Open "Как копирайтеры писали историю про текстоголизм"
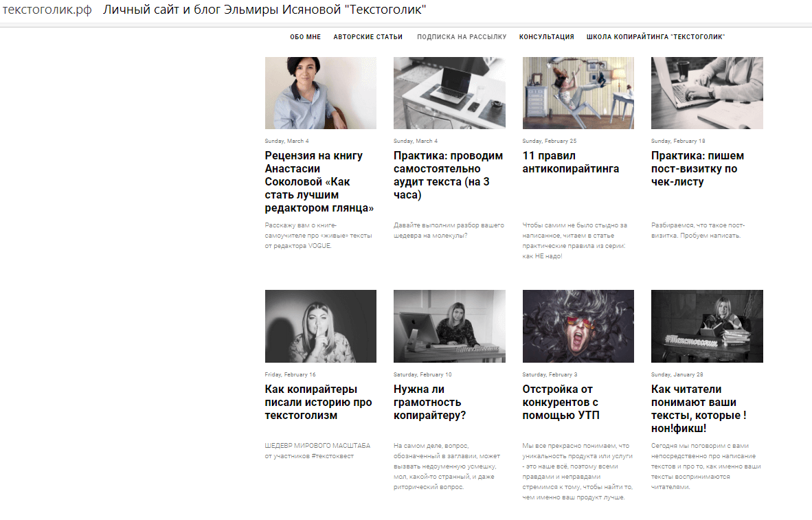Screen dimensions: 812x520 (318, 403)
